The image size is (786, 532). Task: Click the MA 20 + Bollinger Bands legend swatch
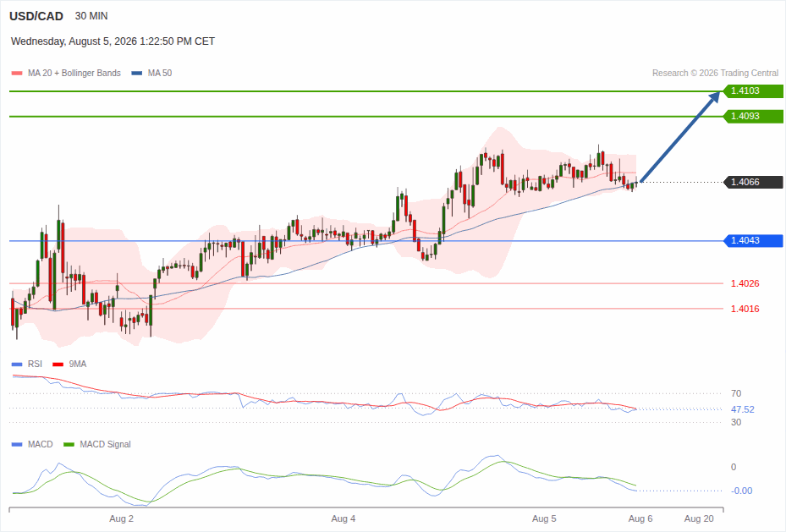[17, 73]
